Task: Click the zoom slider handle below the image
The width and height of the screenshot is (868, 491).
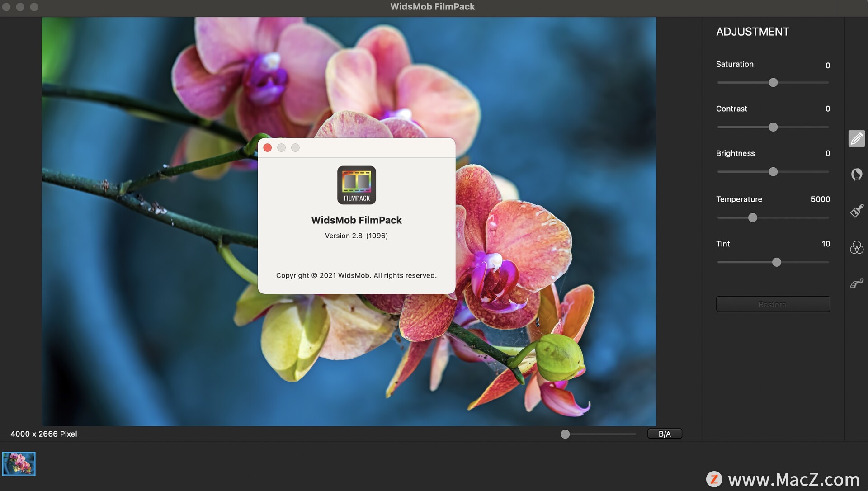Action: [565, 434]
